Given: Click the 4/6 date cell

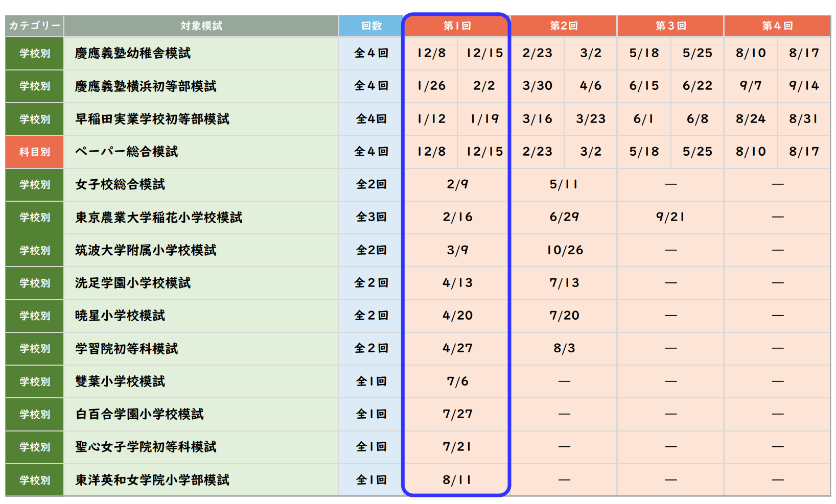Looking at the screenshot, I should coord(591,86).
